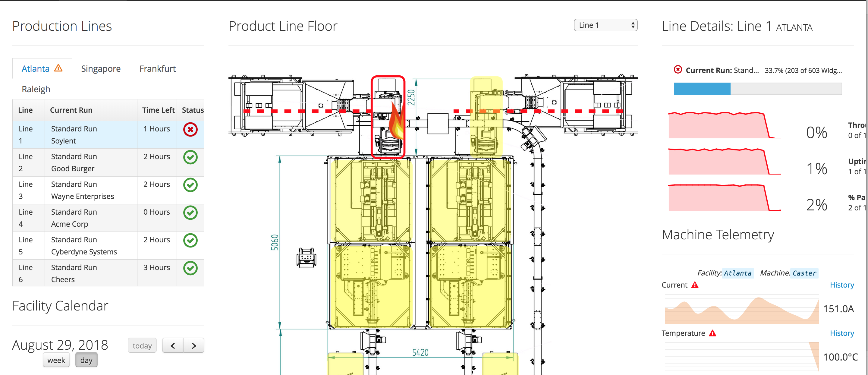The image size is (868, 375).
Task: Select the Singapore facility tab
Action: (102, 68)
